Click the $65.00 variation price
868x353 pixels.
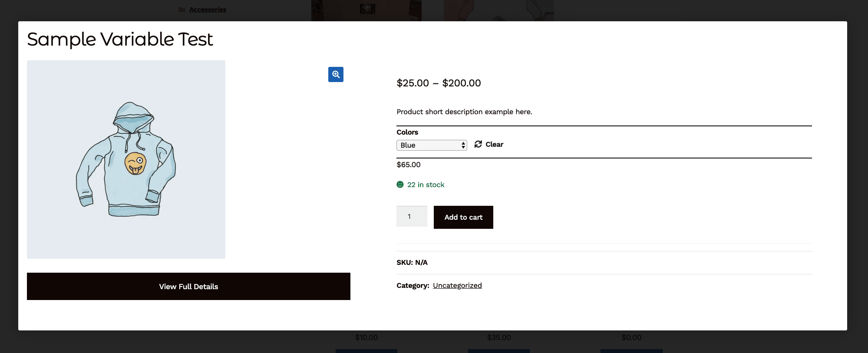[408, 164]
